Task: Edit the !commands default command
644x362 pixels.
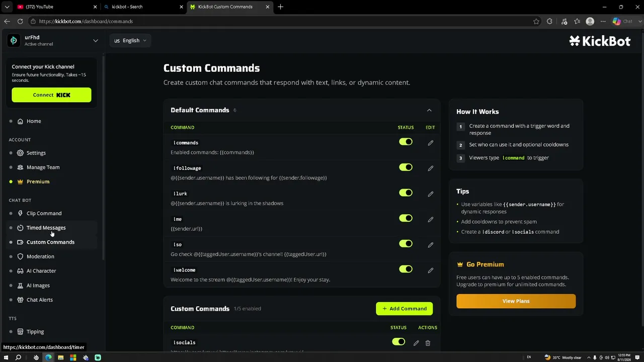Action: click(430, 143)
